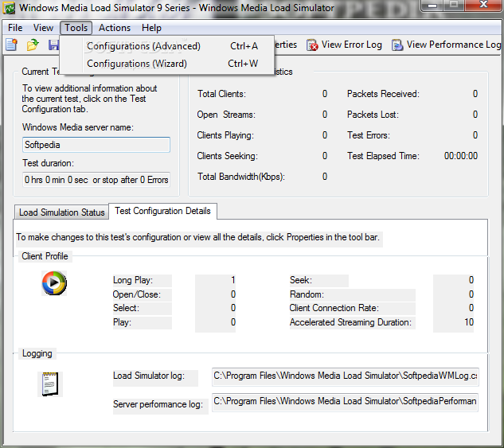Click the Logging group heading
This screenshot has height=448, width=504.
pyautogui.click(x=37, y=353)
